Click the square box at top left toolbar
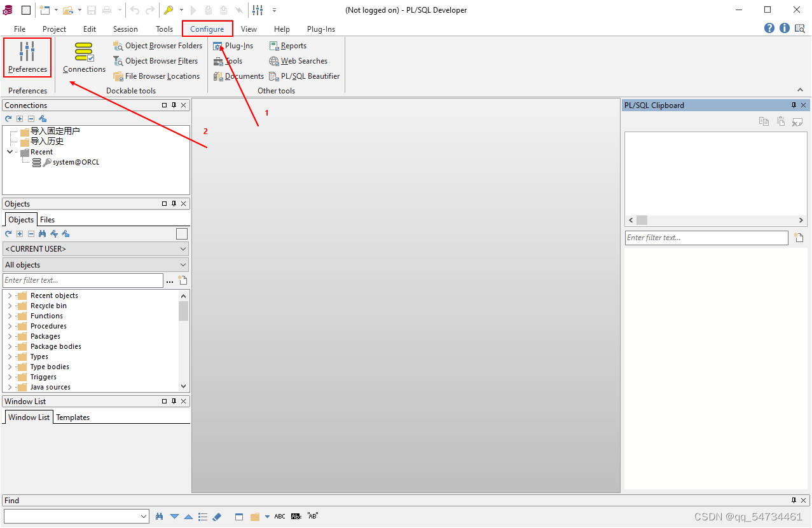Screen dimensions: 812x528 coord(26,10)
